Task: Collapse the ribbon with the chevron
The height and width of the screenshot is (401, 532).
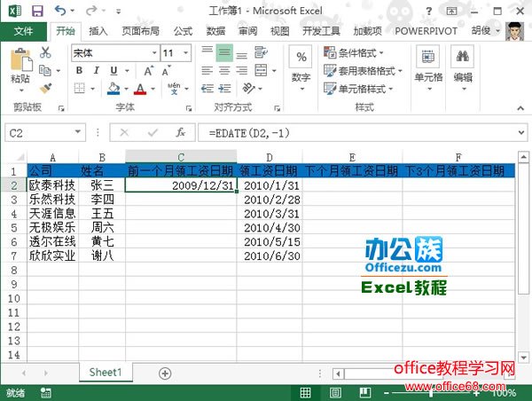Action: pos(520,108)
